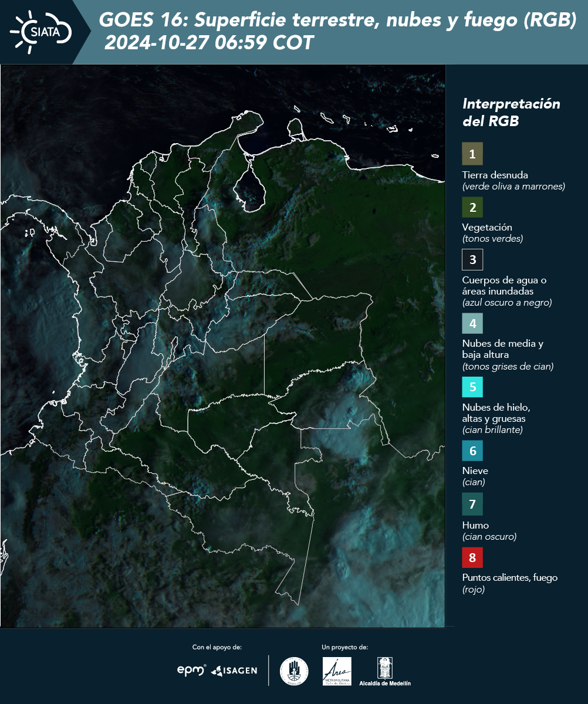Click the caption "Con el apoyo de:"
This screenshot has height=704, width=588.
pyautogui.click(x=217, y=647)
